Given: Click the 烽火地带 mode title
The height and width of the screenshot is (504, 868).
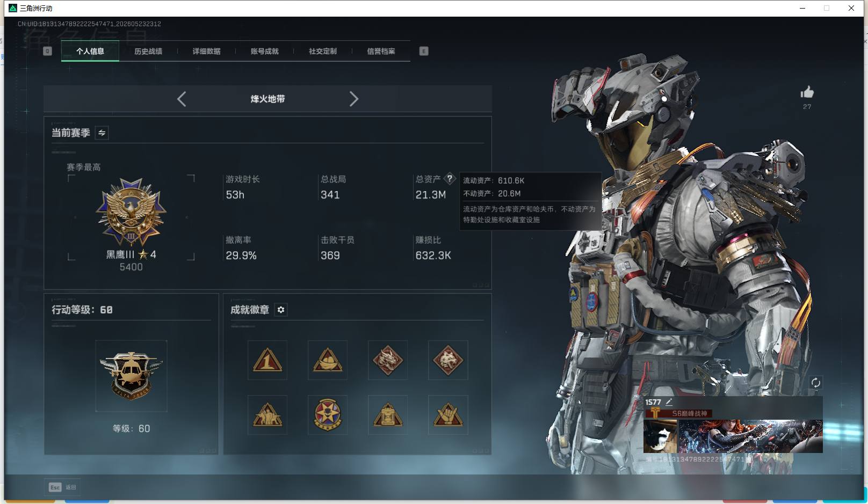Looking at the screenshot, I should [x=267, y=99].
